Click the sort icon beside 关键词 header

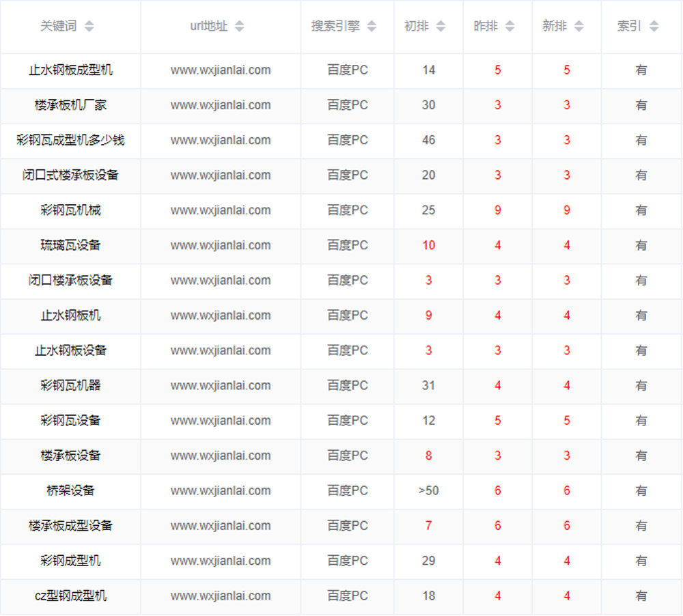[x=89, y=27]
